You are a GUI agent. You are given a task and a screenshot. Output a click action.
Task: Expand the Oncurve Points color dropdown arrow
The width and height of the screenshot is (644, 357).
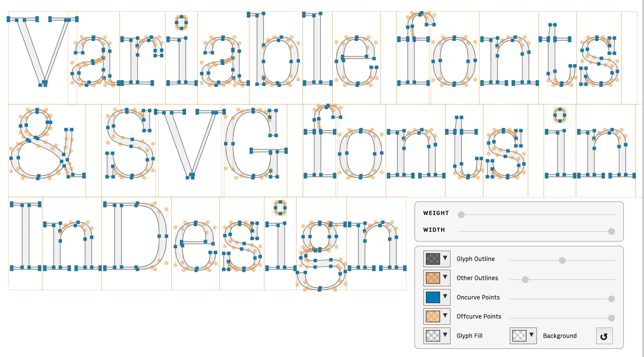click(445, 297)
